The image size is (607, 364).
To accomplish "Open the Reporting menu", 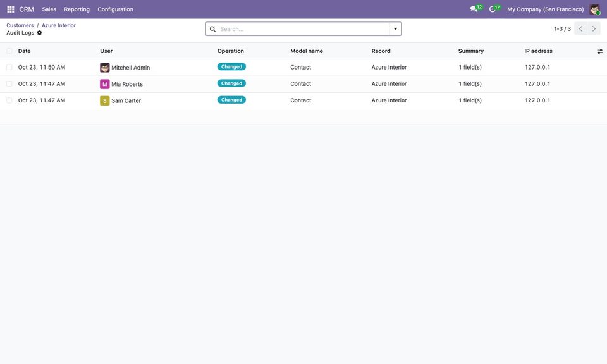I will tap(77, 9).
